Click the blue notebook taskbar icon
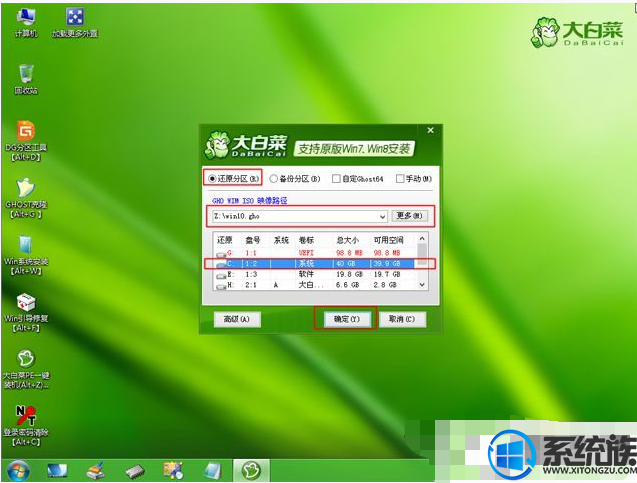This screenshot has width=637, height=483. (212, 471)
